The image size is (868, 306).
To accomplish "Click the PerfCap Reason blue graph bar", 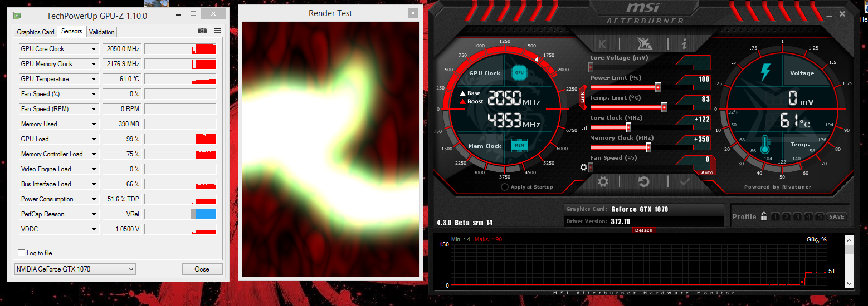I will pyautogui.click(x=206, y=214).
